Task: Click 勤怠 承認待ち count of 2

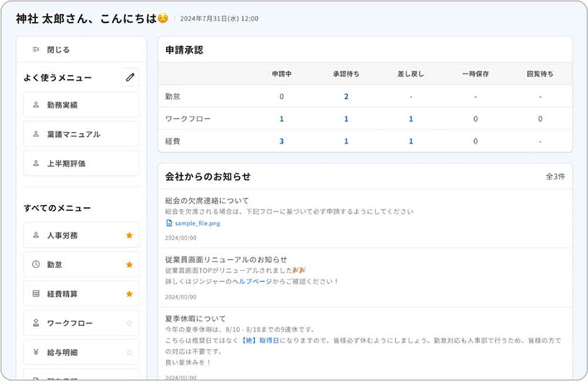Action: [346, 96]
